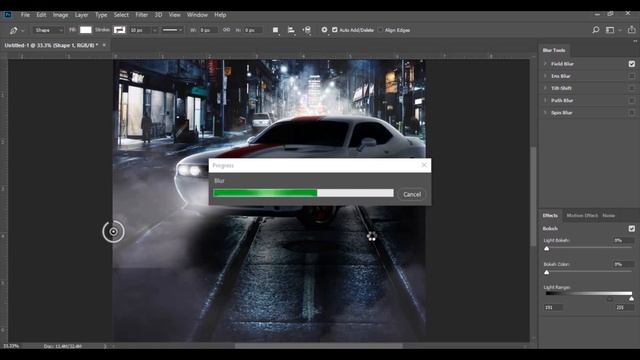Screen dimensions: 640x360
Task: Open the stroke line style dropdown
Action: click(x=172, y=30)
